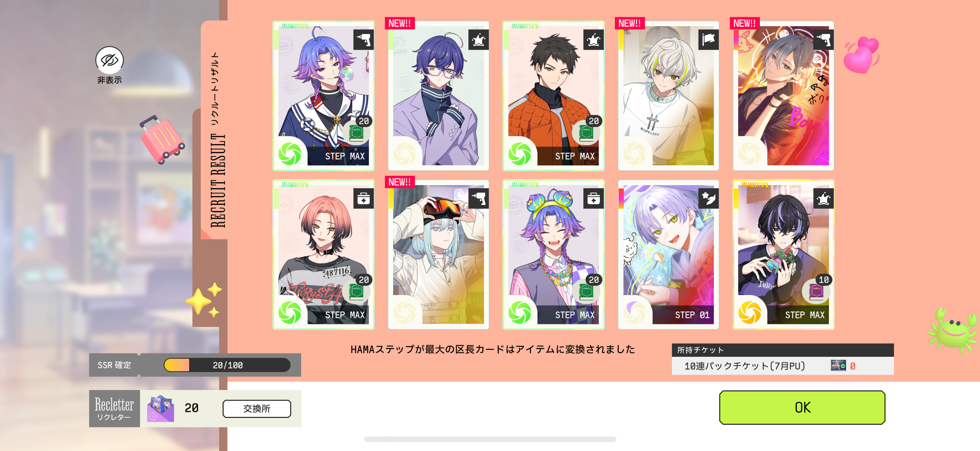Screen dimensions: 980x451
Task: Click the Recletter envelope icon
Action: click(x=161, y=408)
